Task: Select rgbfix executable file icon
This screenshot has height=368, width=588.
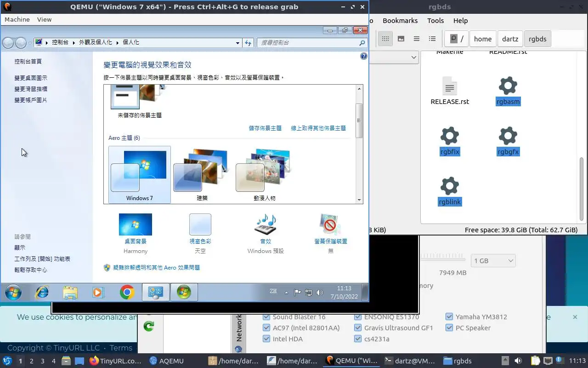Action: point(450,136)
